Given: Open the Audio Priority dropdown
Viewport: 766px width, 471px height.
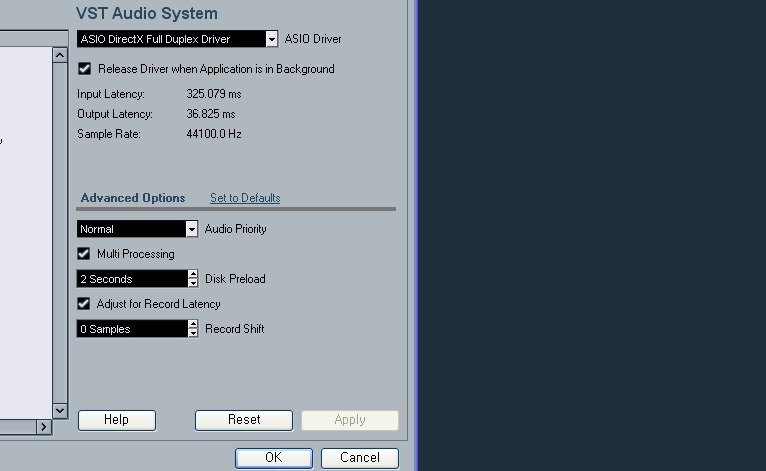Looking at the screenshot, I should point(137,229).
